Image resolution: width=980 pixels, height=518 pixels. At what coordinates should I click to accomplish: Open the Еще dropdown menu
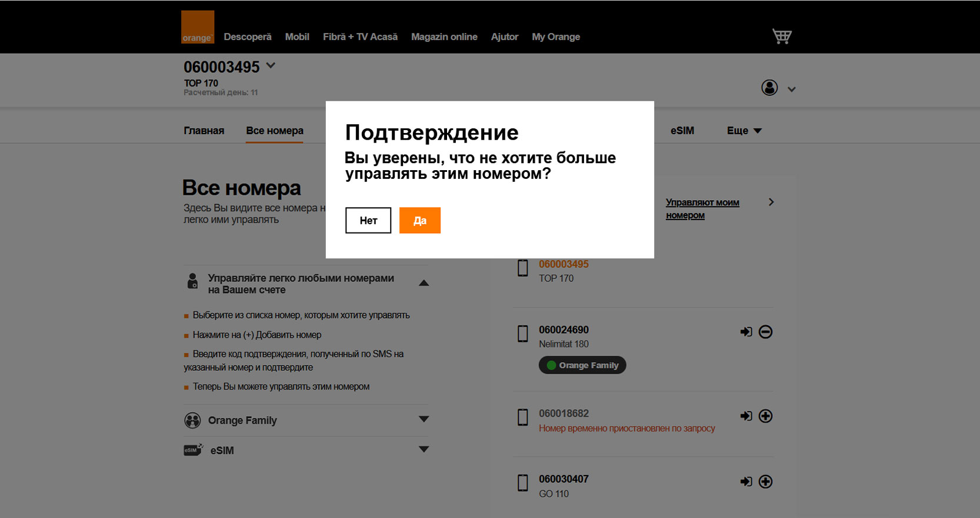744,131
